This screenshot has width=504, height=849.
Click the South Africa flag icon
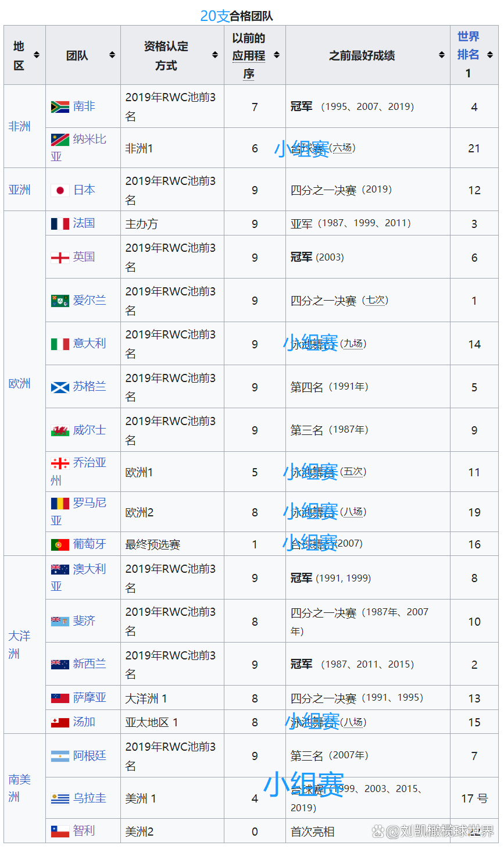click(x=60, y=107)
